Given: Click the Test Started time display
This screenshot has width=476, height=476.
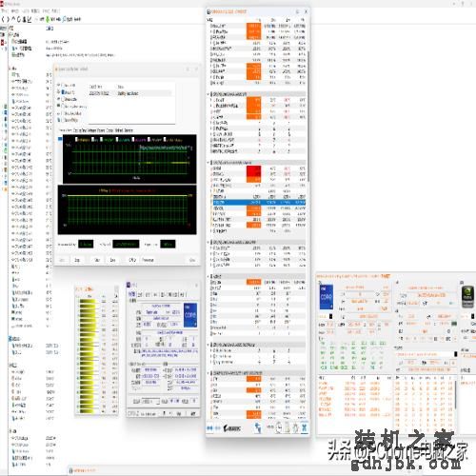Looking at the screenshot, I should tap(126, 244).
